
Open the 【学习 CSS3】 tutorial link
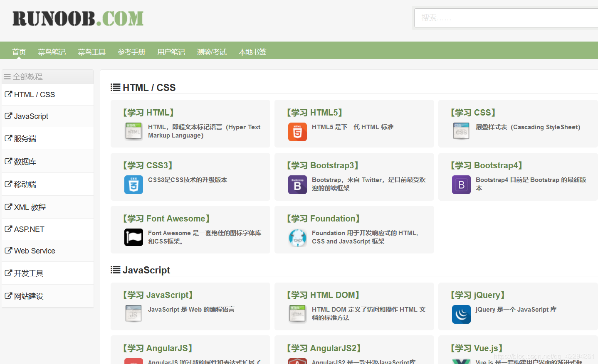pyautogui.click(x=148, y=165)
